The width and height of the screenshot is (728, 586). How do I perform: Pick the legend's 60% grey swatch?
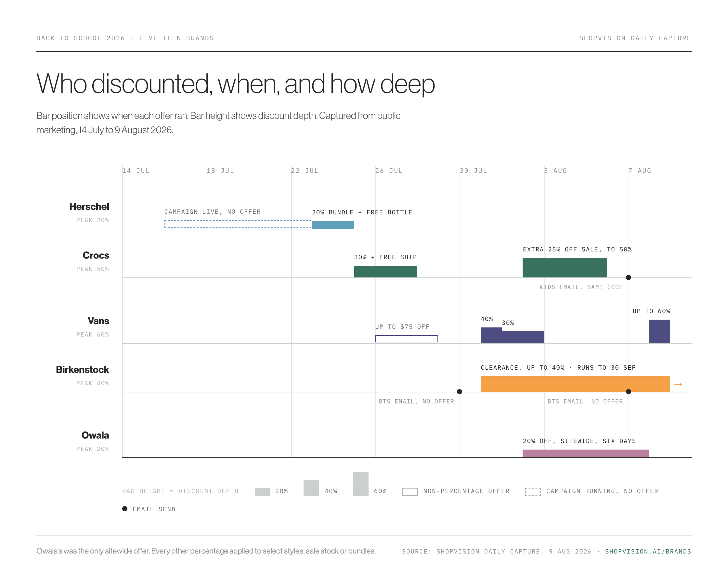point(361,484)
